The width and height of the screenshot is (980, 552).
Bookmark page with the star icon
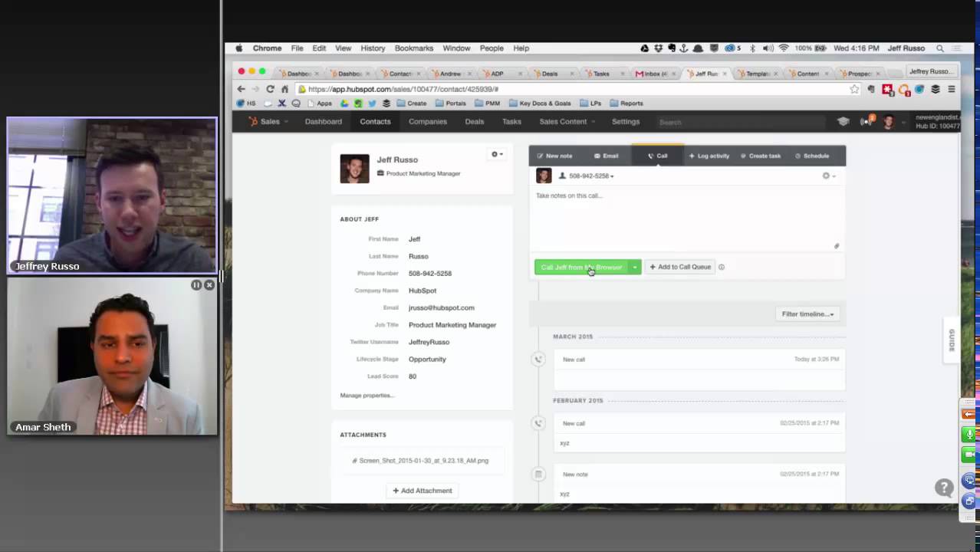(854, 89)
